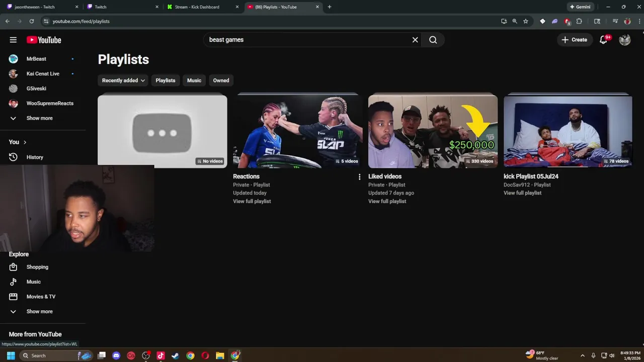
Task: Open Kai Cenat Live channel
Action: point(43,74)
